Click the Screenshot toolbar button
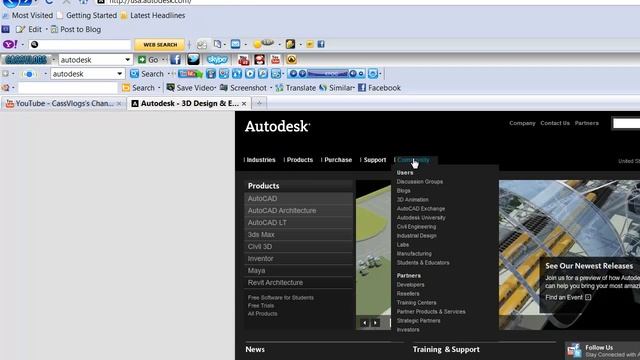Screen dimensions: 640x360 click(x=243, y=88)
